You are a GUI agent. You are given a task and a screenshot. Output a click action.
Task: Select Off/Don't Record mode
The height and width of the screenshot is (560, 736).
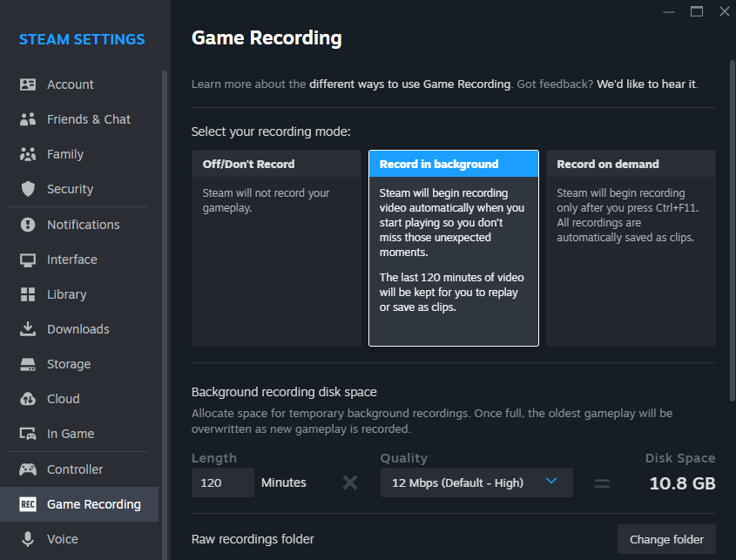click(276, 248)
